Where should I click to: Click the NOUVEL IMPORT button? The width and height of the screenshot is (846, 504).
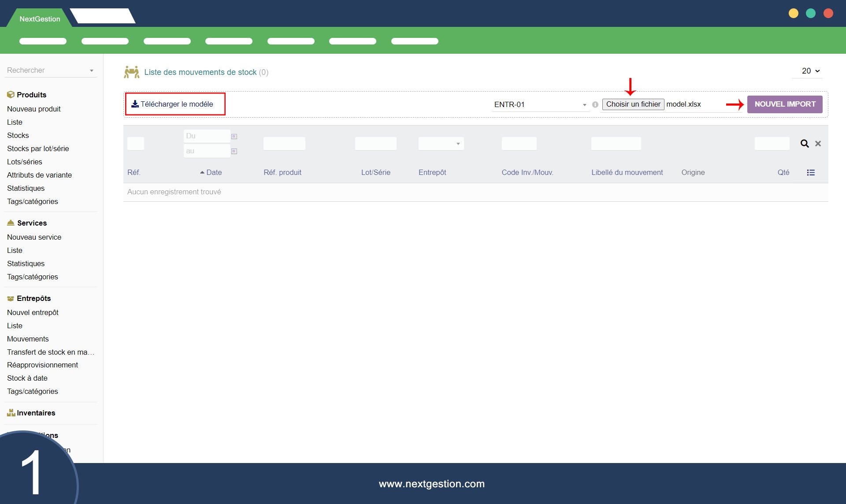pos(784,104)
